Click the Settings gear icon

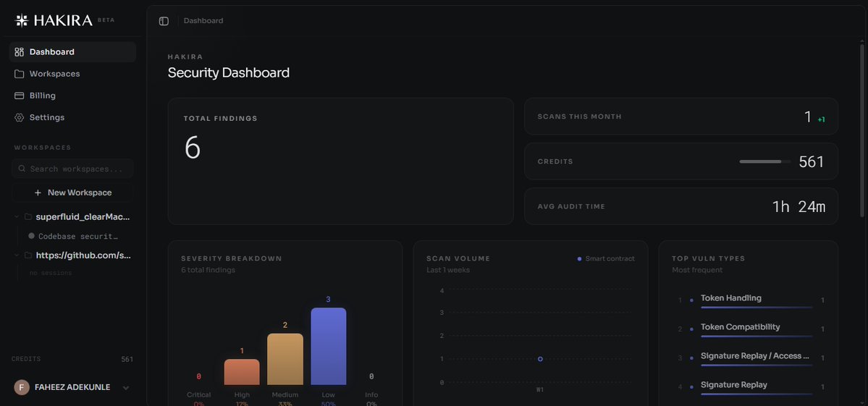click(20, 117)
